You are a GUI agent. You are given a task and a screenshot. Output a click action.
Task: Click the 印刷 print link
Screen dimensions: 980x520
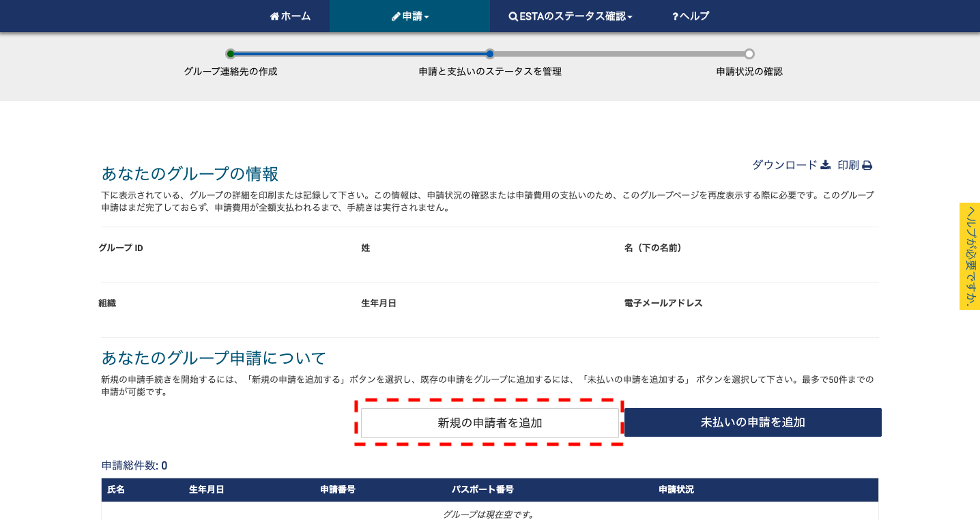point(854,165)
